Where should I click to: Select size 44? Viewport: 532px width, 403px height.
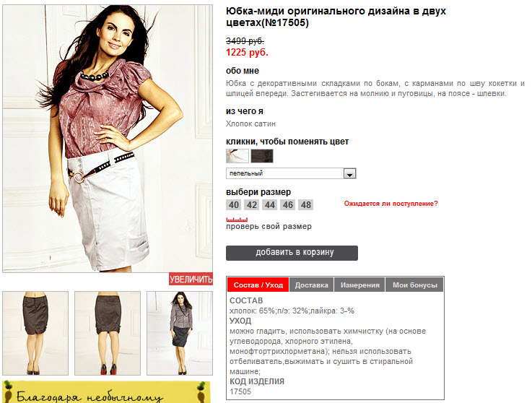pyautogui.click(x=270, y=204)
